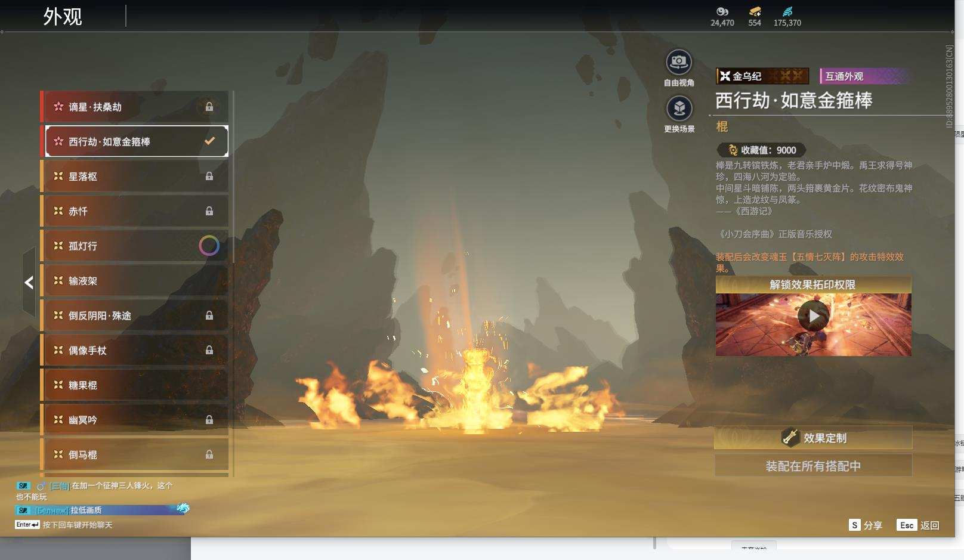Click the lock icon on 偶像手杖
The width and height of the screenshot is (964, 560).
[209, 350]
